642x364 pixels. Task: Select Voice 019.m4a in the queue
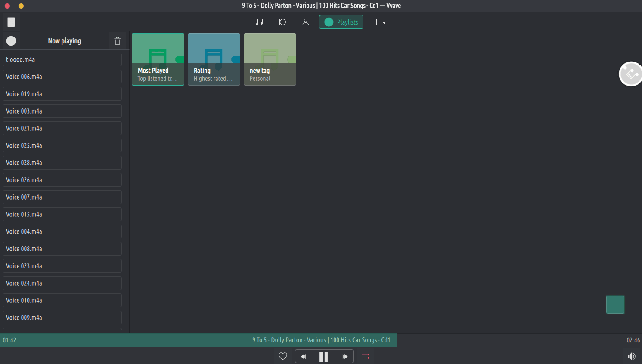pyautogui.click(x=62, y=94)
